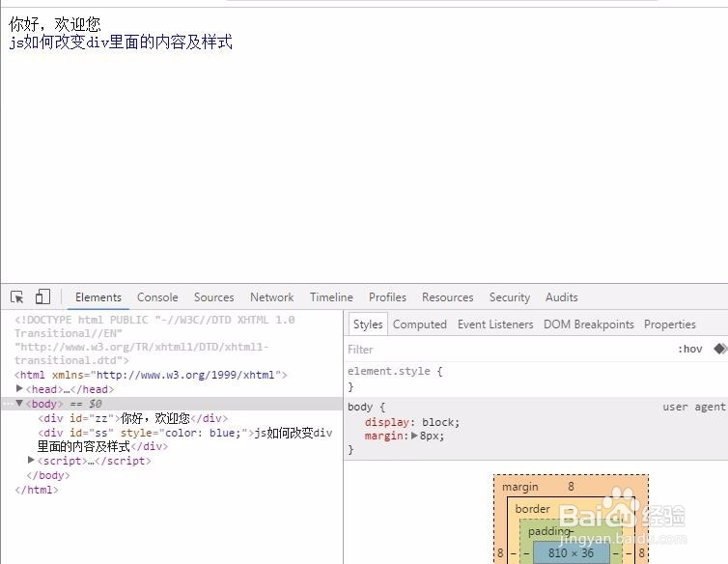
Task: Click the block value of display
Action: pyautogui.click(x=438, y=422)
